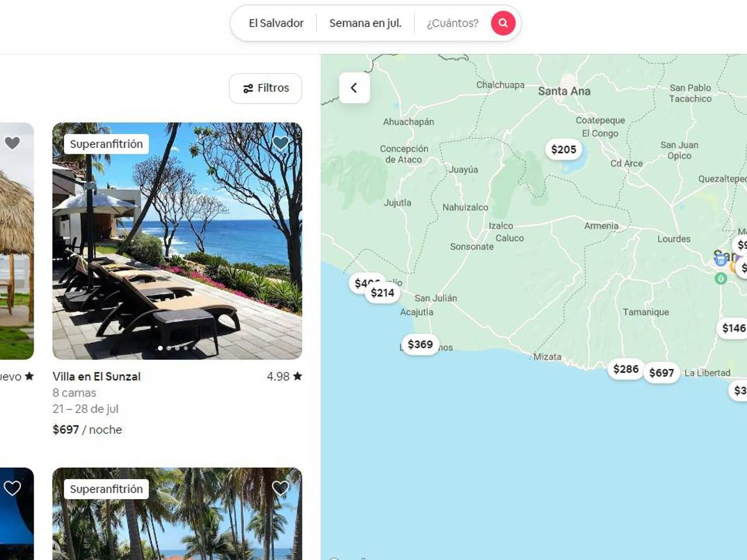Open the El Salvador location field

click(x=276, y=24)
